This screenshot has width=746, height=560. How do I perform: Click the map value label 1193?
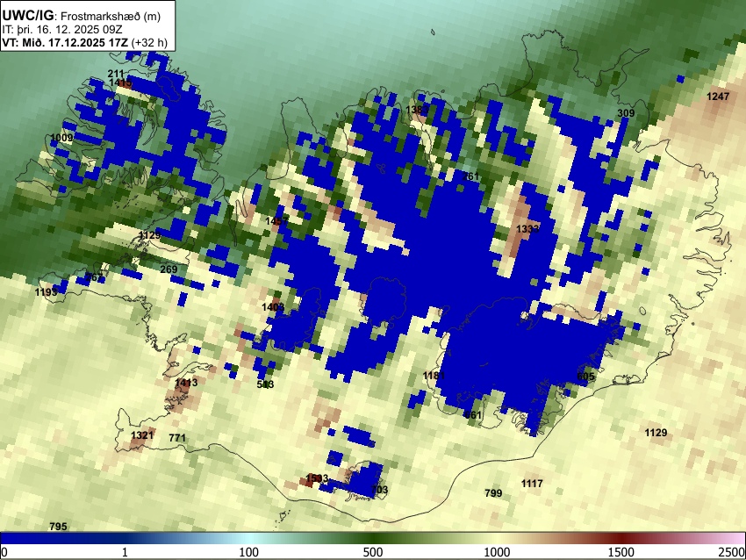pyautogui.click(x=47, y=291)
